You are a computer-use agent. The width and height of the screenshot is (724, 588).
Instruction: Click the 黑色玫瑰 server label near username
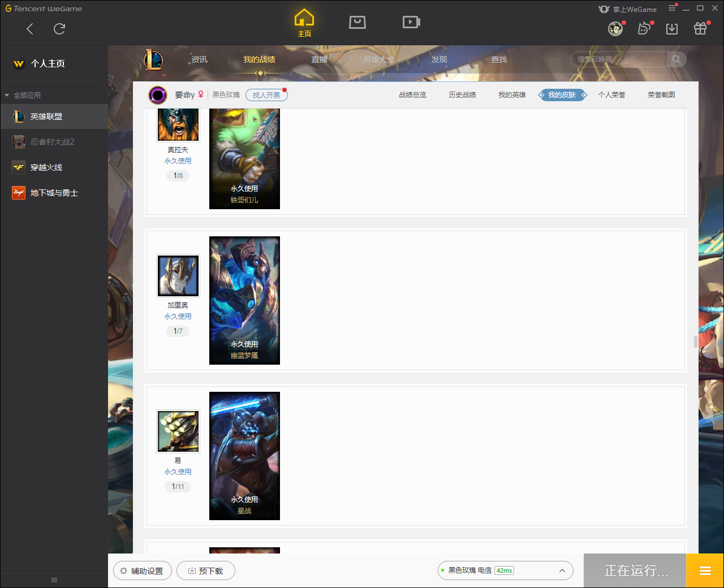[x=226, y=95]
